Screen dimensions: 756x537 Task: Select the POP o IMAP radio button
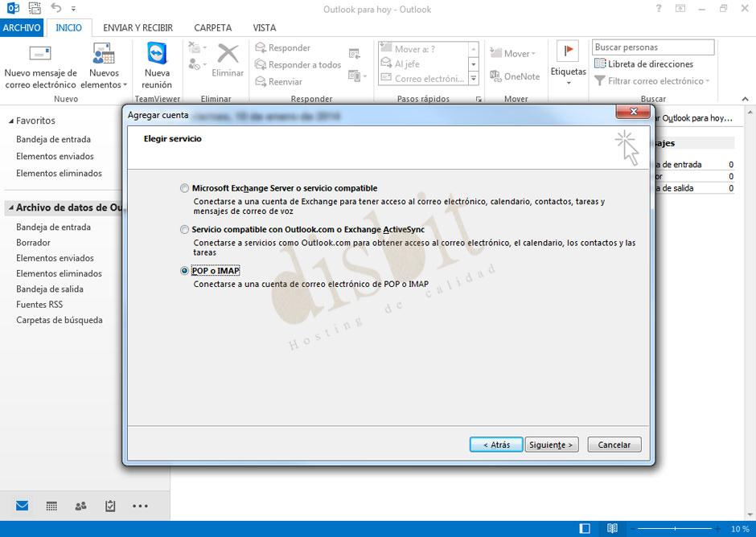(184, 271)
